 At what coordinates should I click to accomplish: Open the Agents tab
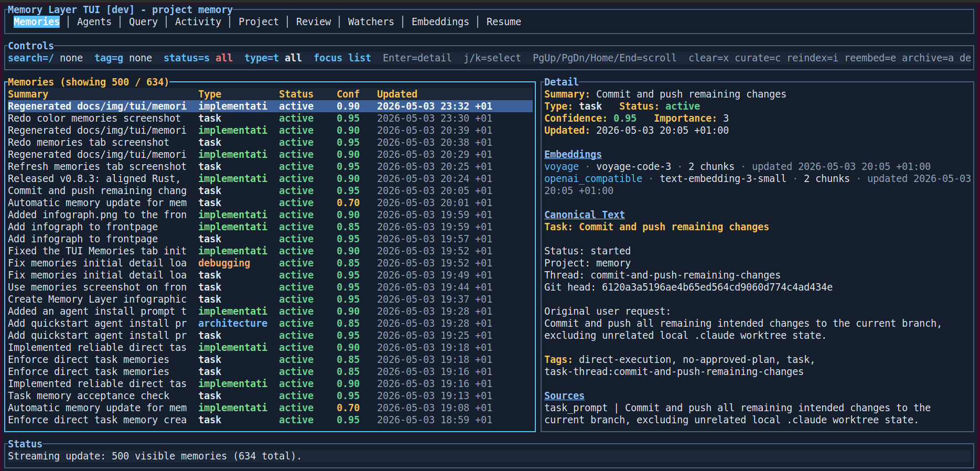pos(94,22)
